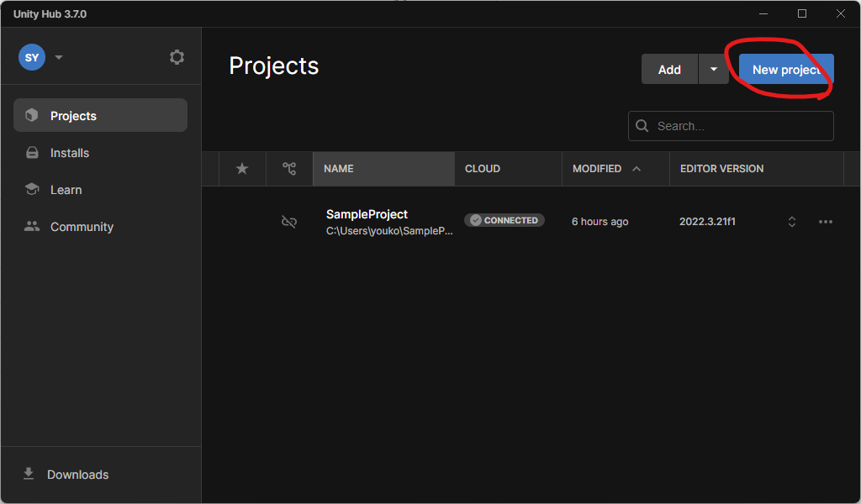
Task: Open the preferences gear icon
Action: (x=177, y=57)
